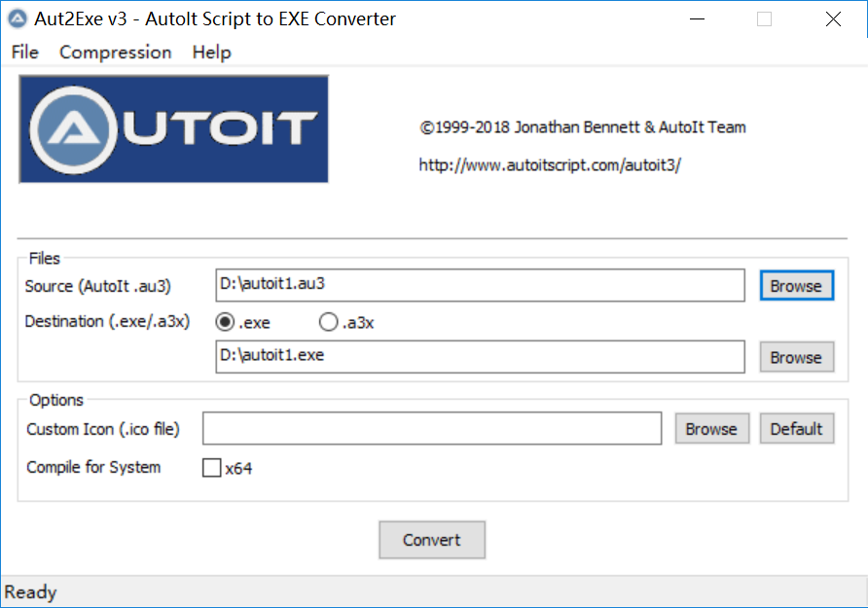Click the AutoIt logo banner
868x608 pixels.
pos(174,129)
